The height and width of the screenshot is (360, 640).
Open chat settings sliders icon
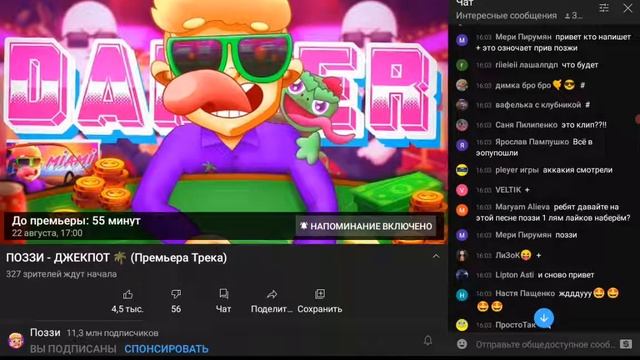coord(604,7)
